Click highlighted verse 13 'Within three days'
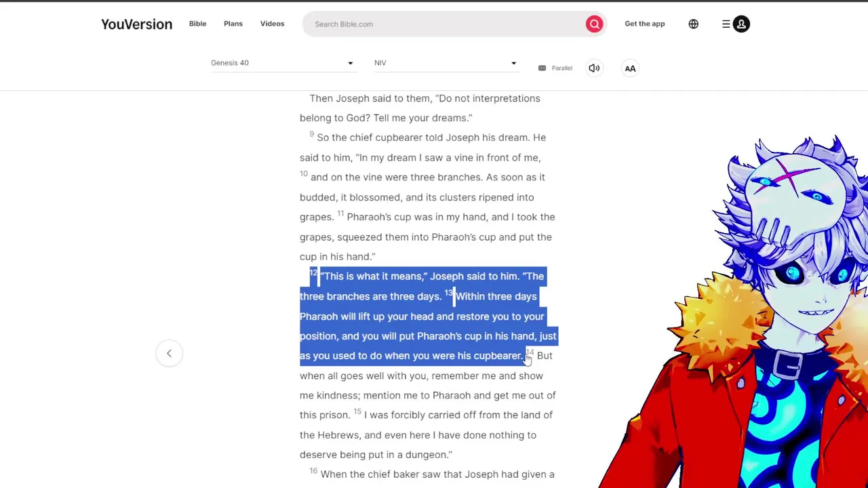This screenshot has width=868, height=488. click(x=428, y=326)
